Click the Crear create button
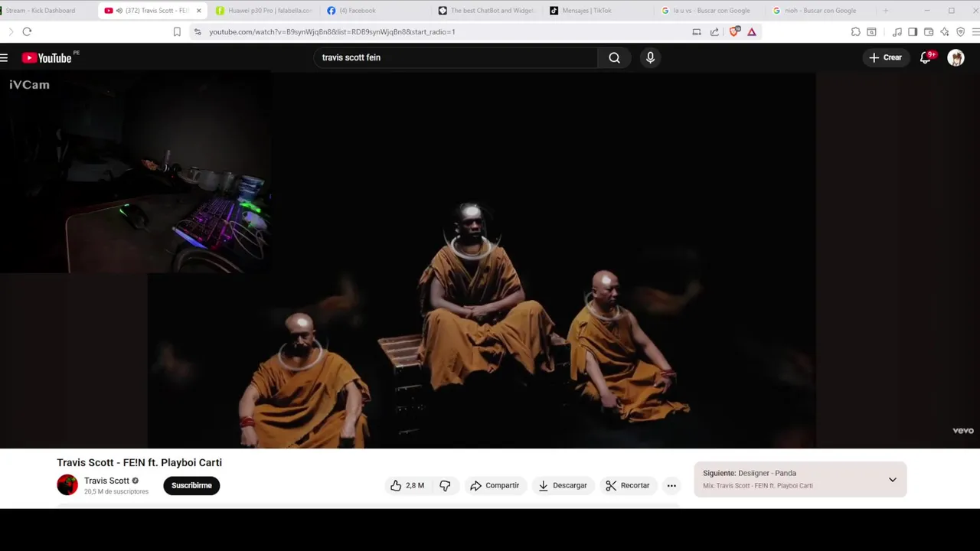Image resolution: width=980 pixels, height=551 pixels. 886,57
